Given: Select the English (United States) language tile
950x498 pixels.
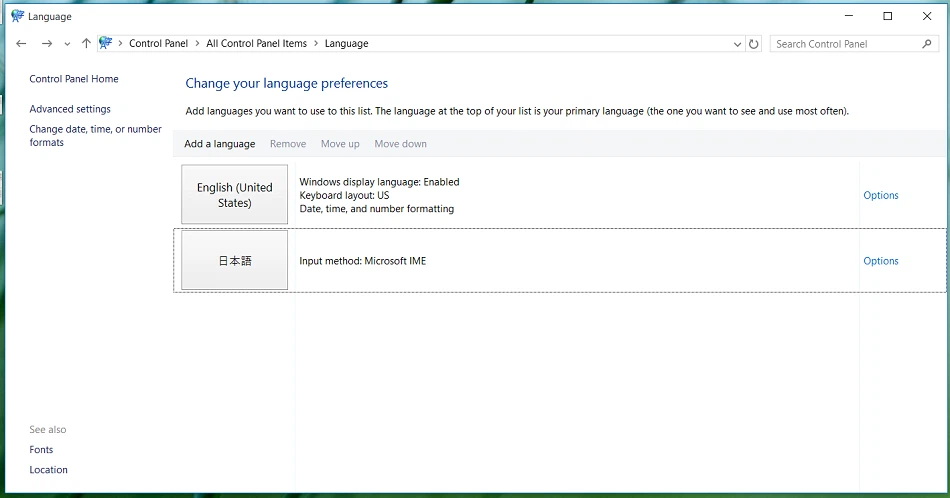Looking at the screenshot, I should tap(235, 195).
